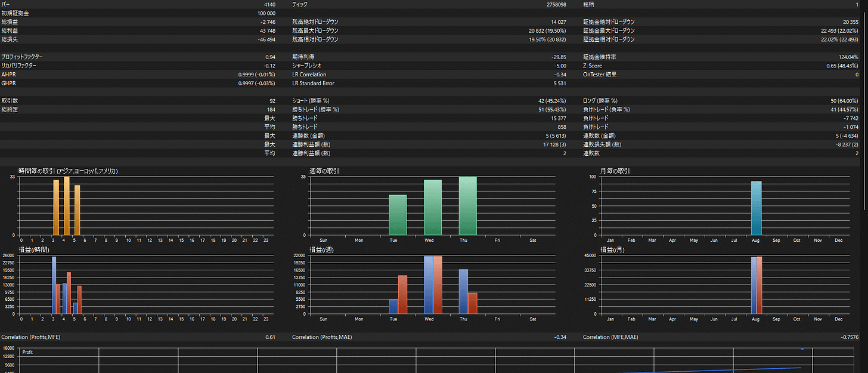Click the red Tue bar in 損益(/週) chart
868x373 pixels.
click(x=402, y=295)
